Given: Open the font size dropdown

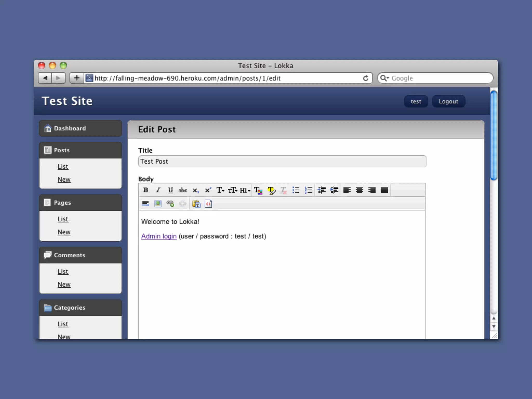Looking at the screenshot, I should [232, 190].
